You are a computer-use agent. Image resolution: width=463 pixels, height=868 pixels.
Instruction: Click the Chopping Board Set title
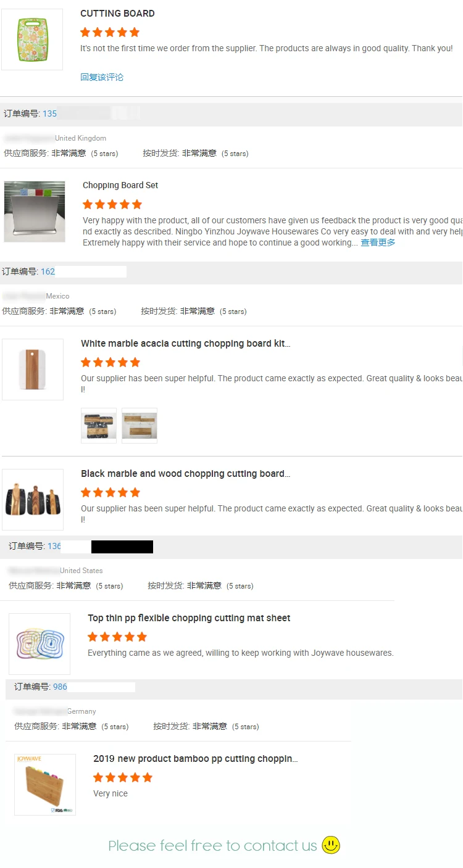(120, 185)
